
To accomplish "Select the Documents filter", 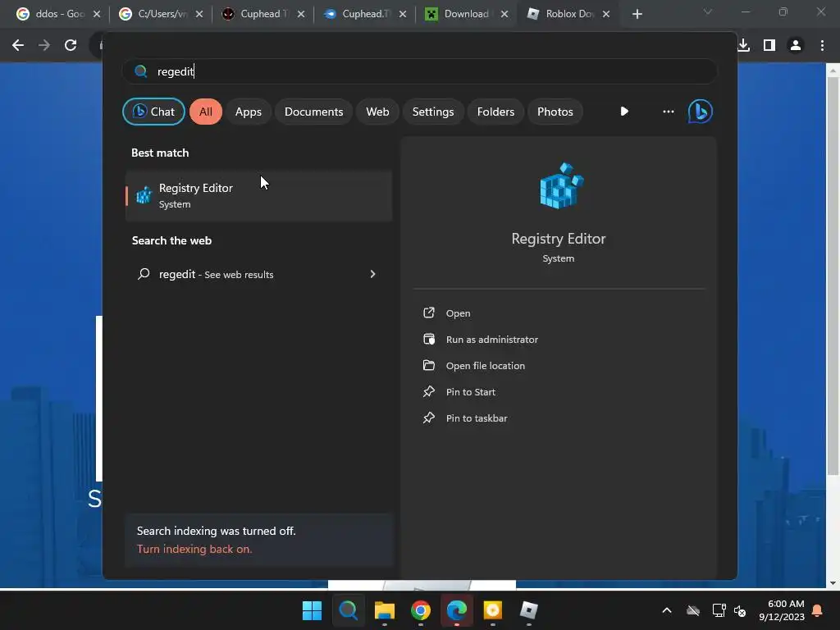I will (x=313, y=112).
